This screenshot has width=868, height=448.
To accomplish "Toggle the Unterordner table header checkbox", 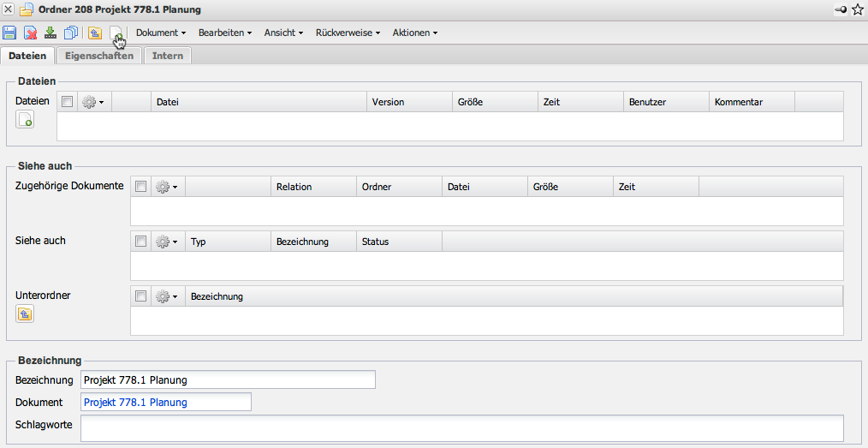I will tap(141, 296).
